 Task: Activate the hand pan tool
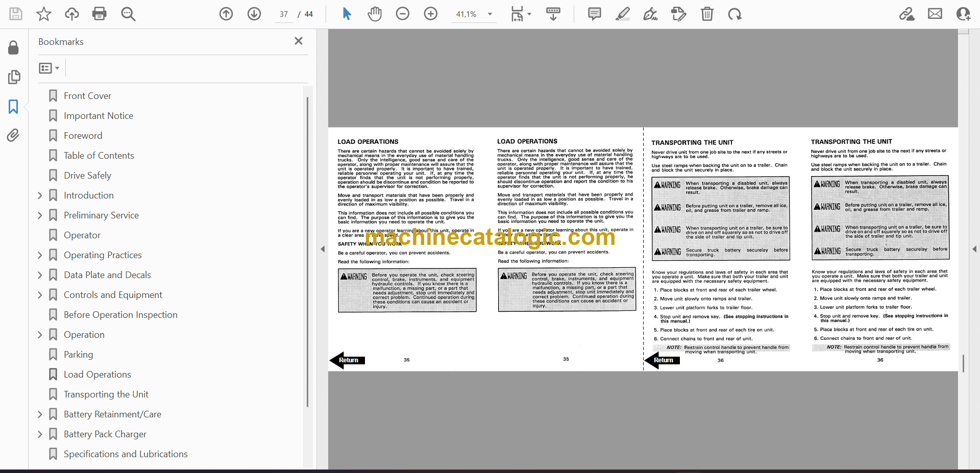(375, 14)
